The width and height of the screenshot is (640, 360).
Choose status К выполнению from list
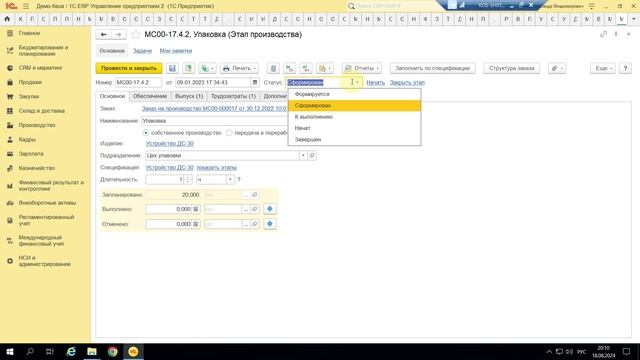point(354,117)
